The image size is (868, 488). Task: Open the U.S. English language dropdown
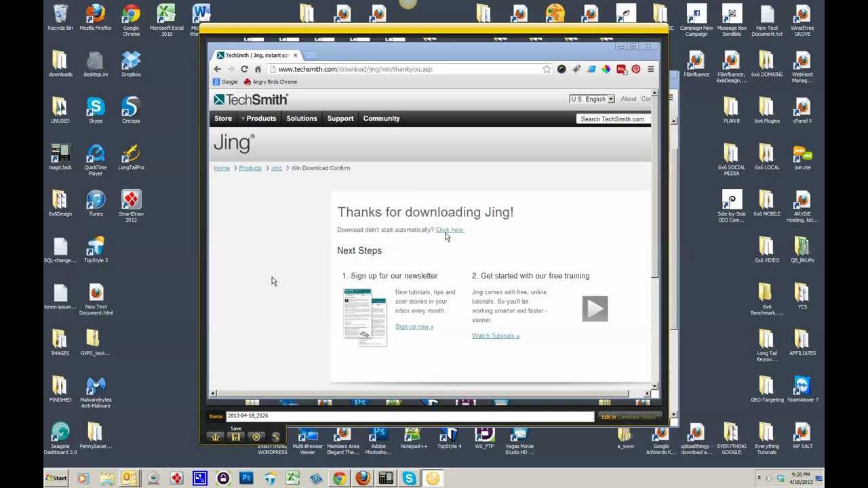click(x=592, y=99)
